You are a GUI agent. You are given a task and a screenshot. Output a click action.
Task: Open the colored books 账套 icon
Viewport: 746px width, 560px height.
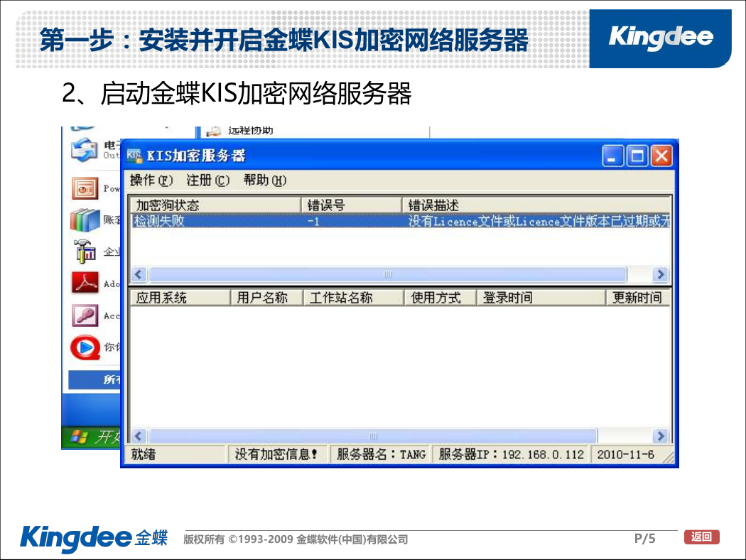point(85,220)
